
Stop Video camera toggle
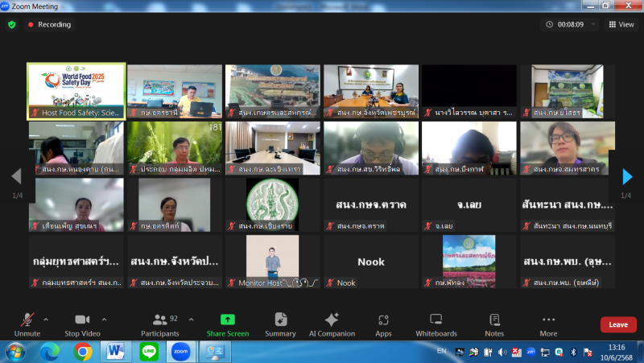click(x=82, y=320)
